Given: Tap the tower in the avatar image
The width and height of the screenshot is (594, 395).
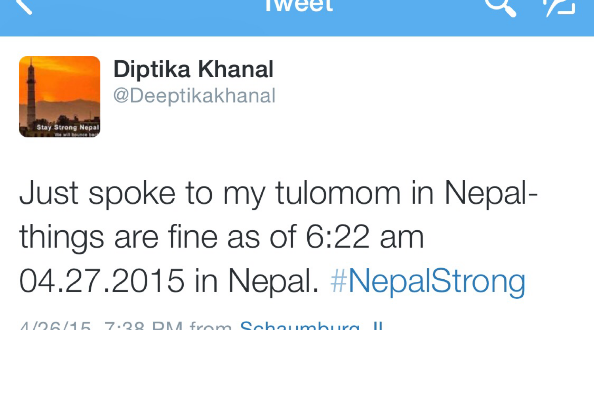Looking at the screenshot, I should click(31, 95).
